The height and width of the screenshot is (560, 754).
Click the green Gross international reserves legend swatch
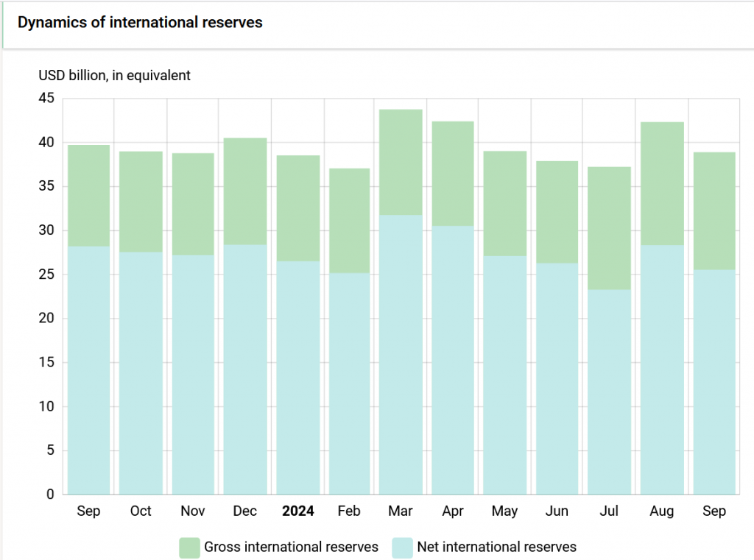(x=189, y=547)
